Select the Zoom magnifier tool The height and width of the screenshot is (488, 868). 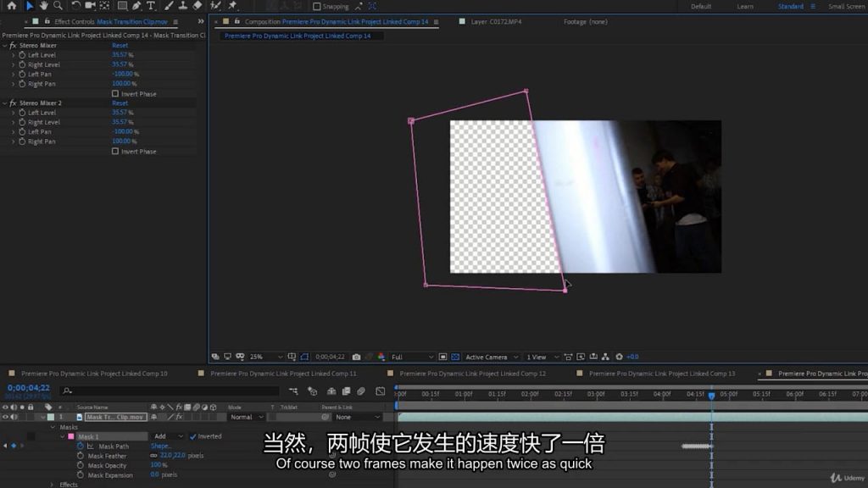click(58, 6)
